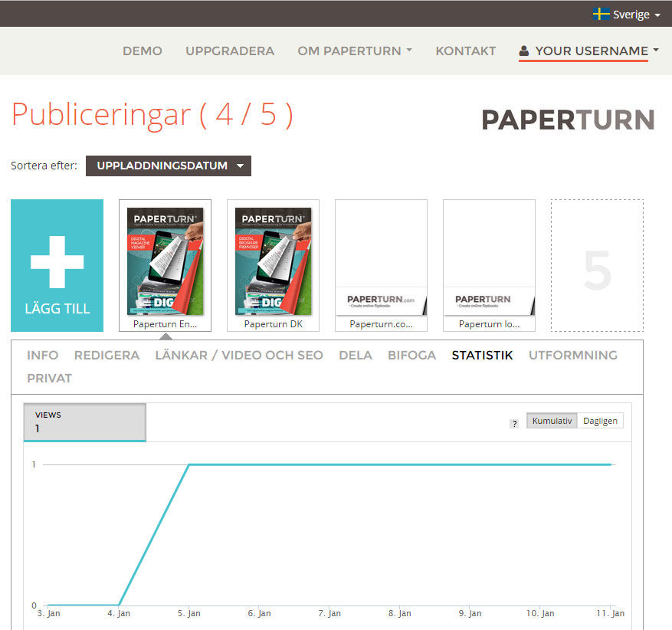This screenshot has width=672, height=630.
Task: Click the 'Publiceringar ( 4 / 5 )' heading
Action: [152, 115]
